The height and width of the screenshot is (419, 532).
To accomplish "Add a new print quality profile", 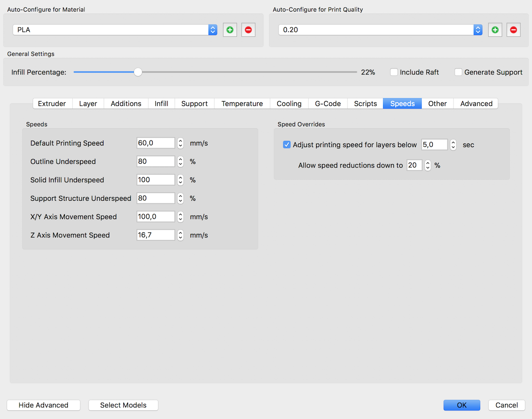I will [495, 30].
